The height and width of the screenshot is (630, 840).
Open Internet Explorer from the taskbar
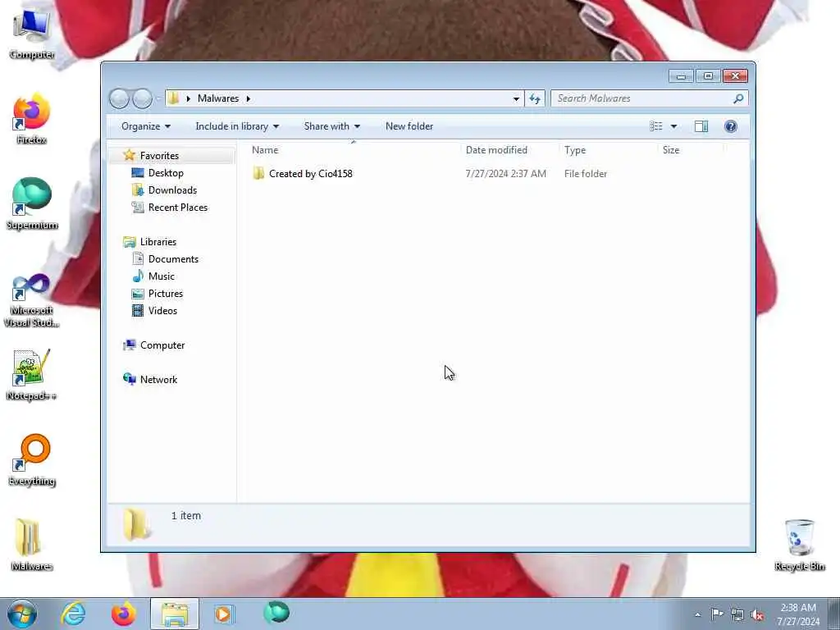(x=73, y=614)
